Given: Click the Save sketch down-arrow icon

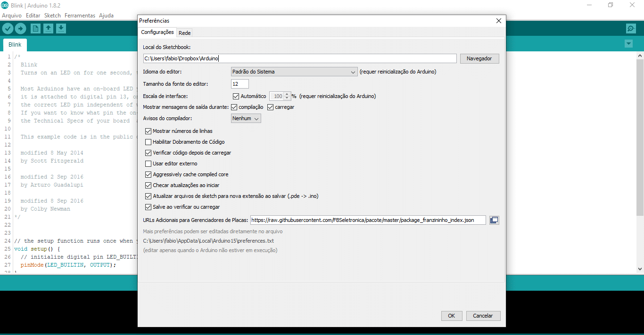Looking at the screenshot, I should [x=61, y=29].
